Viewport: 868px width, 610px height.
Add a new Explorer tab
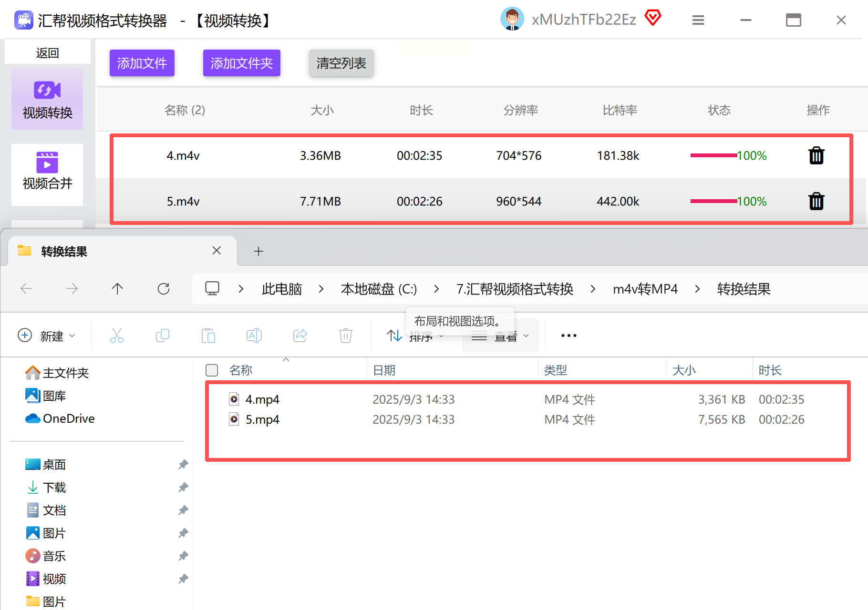[258, 251]
